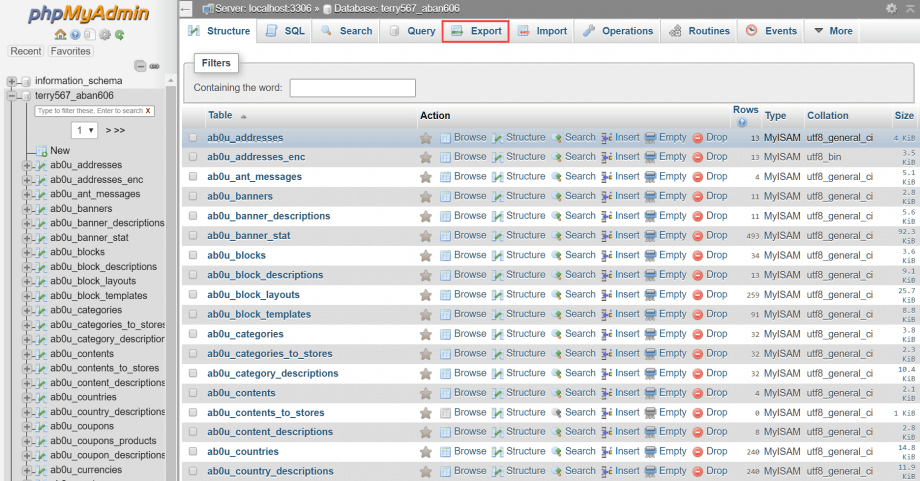This screenshot has height=481, width=920.
Task: Check the ab0u_country_descriptions row checkbox
Action: [193, 471]
